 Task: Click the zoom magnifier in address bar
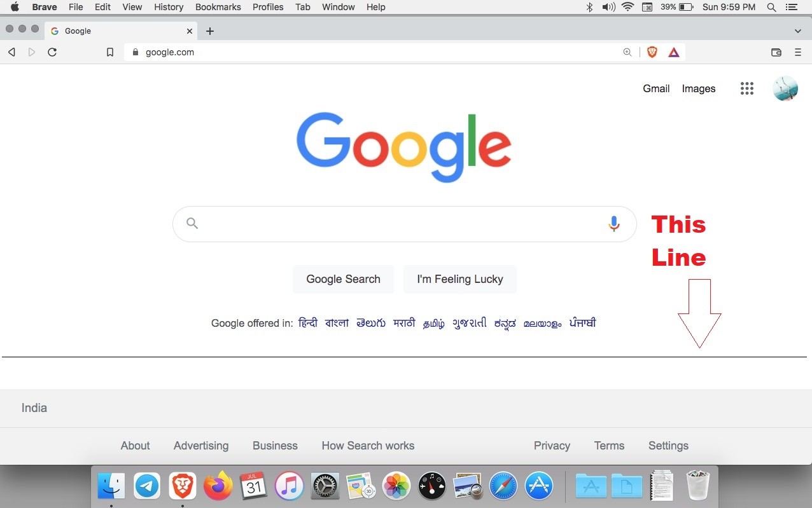click(x=627, y=52)
